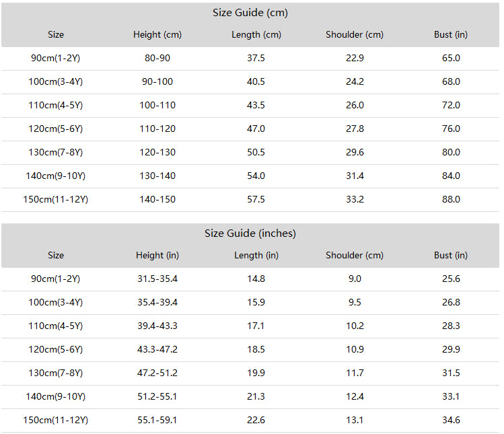This screenshot has height=434, width=504.
Task: Select the 150cm(11-12Y) size in inches table
Action: pos(56,420)
